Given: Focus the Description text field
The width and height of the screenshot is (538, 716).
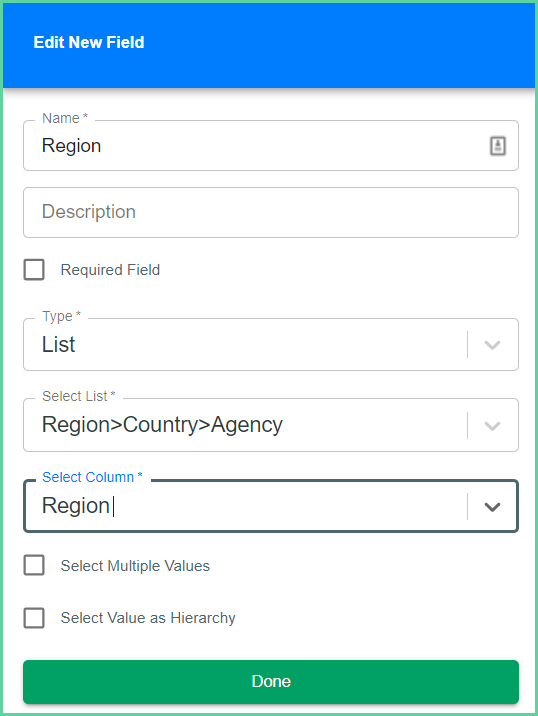Looking at the screenshot, I should (271, 212).
